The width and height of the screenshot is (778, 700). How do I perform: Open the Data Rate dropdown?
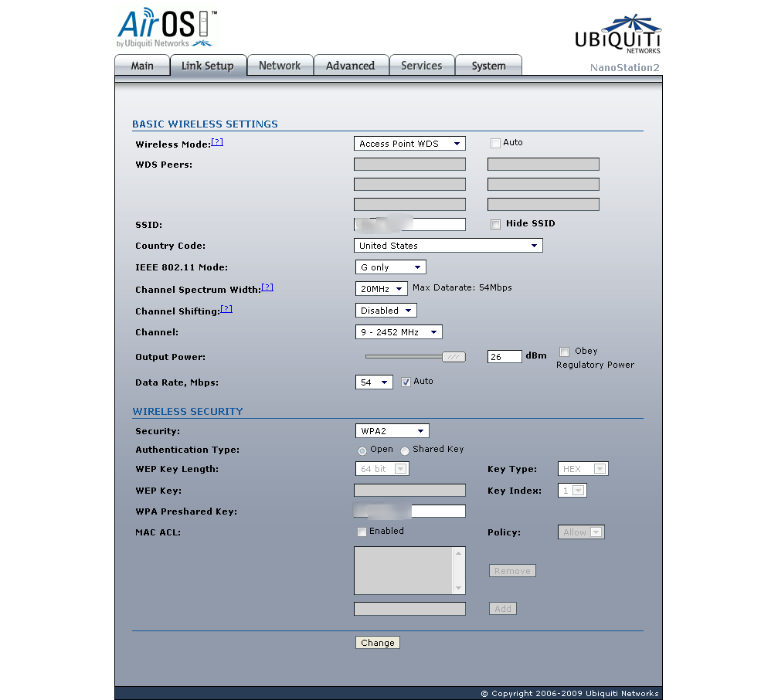[x=374, y=382]
